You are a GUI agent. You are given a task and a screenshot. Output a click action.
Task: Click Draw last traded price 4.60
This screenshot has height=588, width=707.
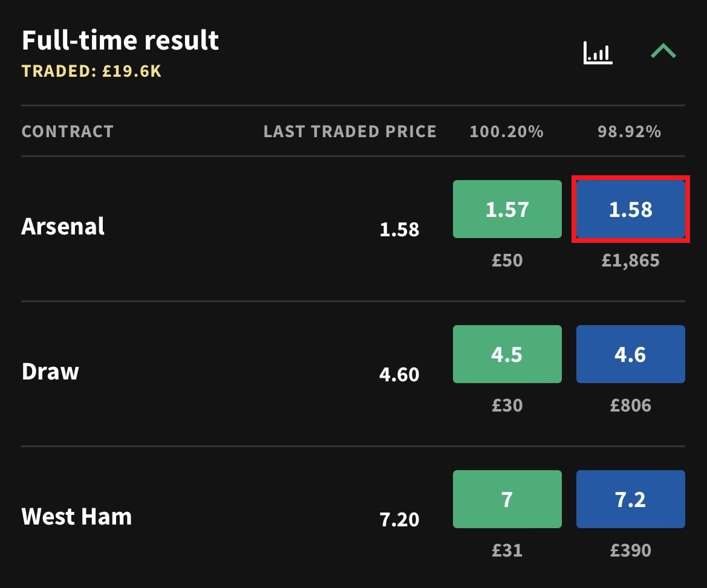point(399,375)
